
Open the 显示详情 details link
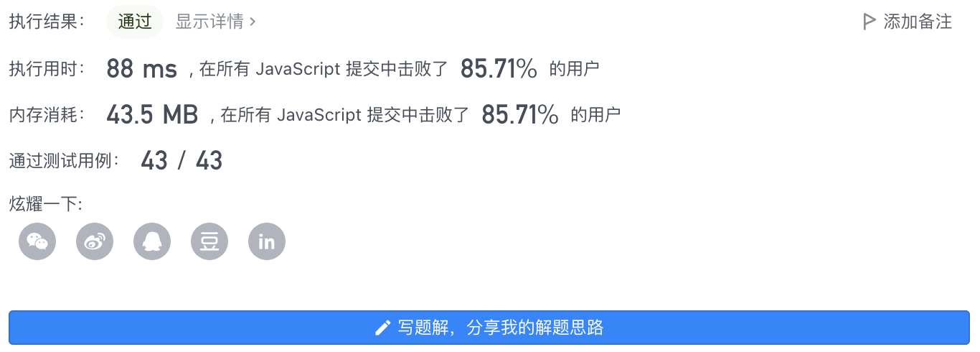(209, 22)
